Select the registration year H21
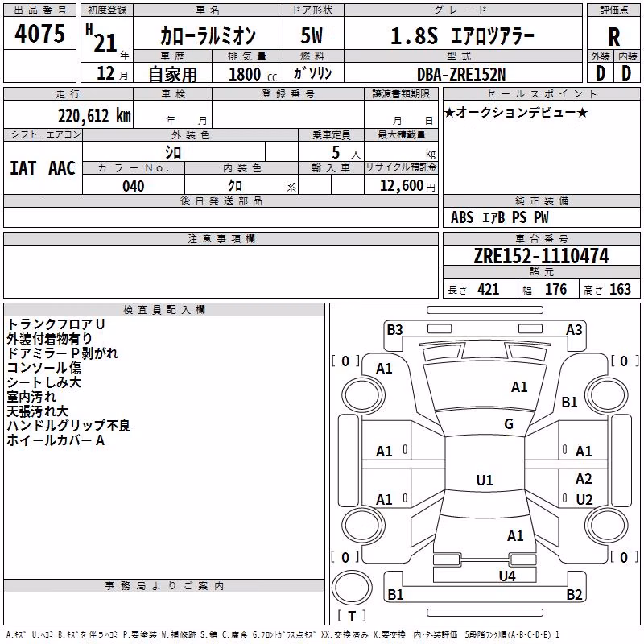Viewport: 644px width, 644px height. pyautogui.click(x=102, y=38)
